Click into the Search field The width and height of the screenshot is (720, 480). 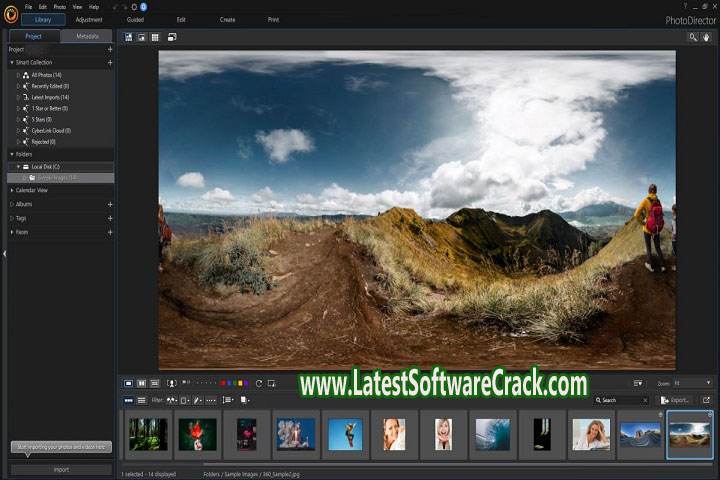pos(620,401)
